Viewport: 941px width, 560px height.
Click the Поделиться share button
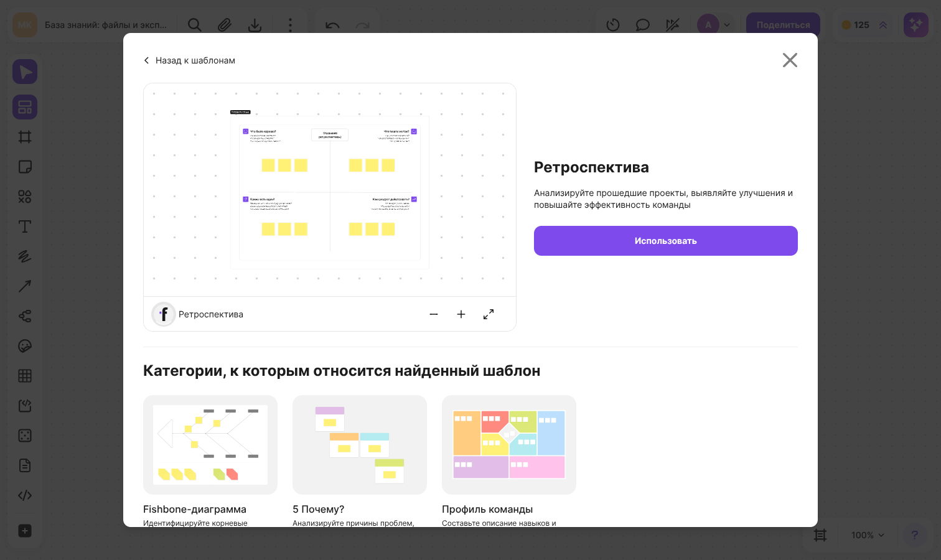click(x=783, y=25)
